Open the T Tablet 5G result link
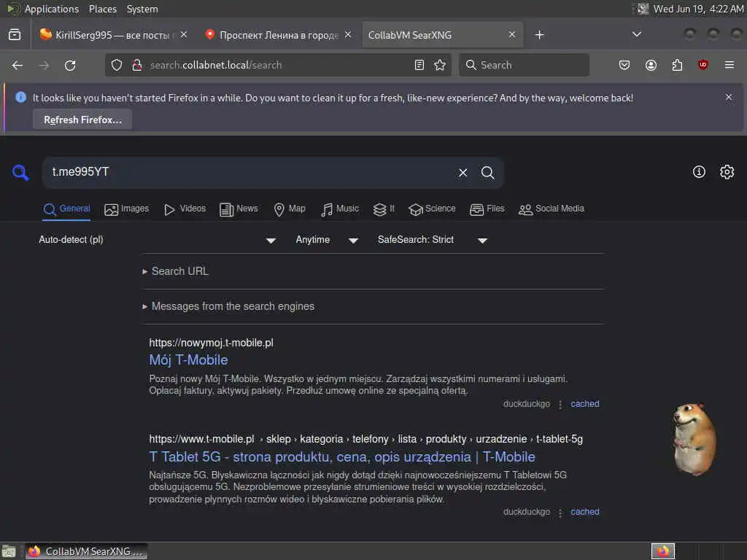Screen dimensions: 747x560 point(342,456)
